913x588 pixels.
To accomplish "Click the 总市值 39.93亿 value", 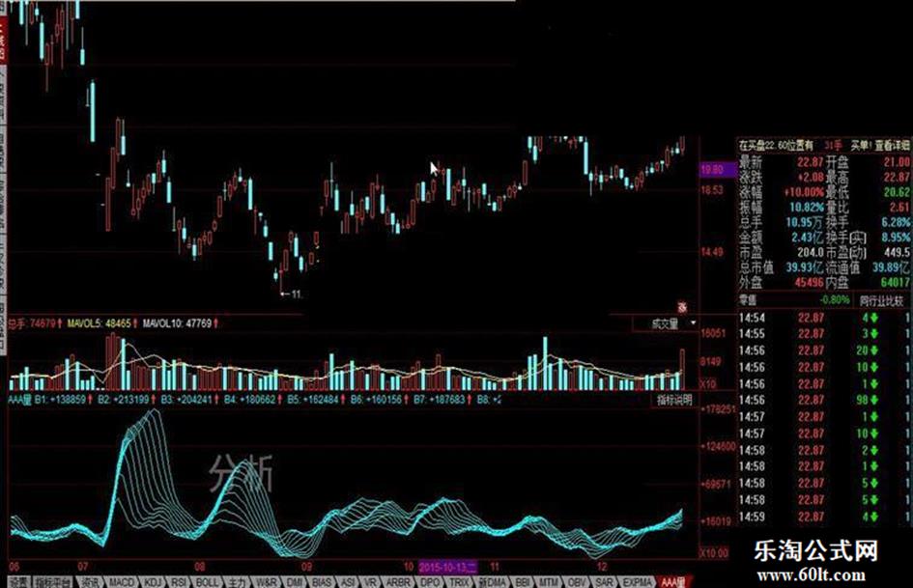I will [804, 267].
